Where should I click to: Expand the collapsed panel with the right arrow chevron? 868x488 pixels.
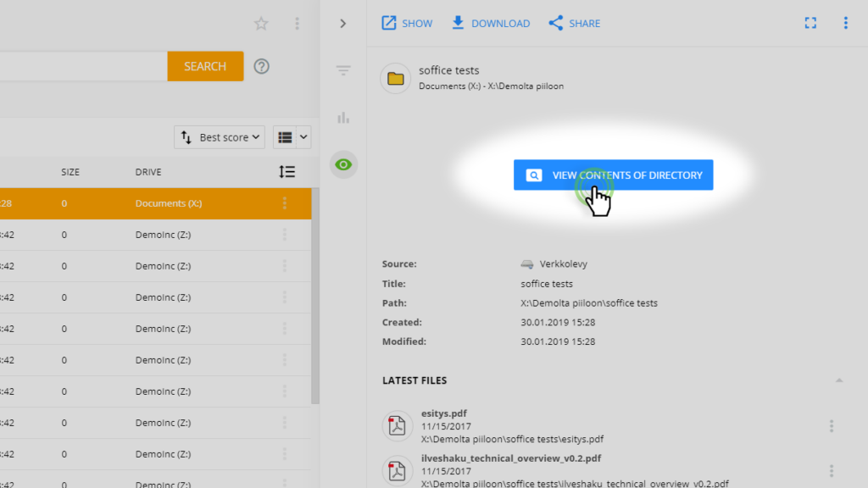click(x=342, y=23)
